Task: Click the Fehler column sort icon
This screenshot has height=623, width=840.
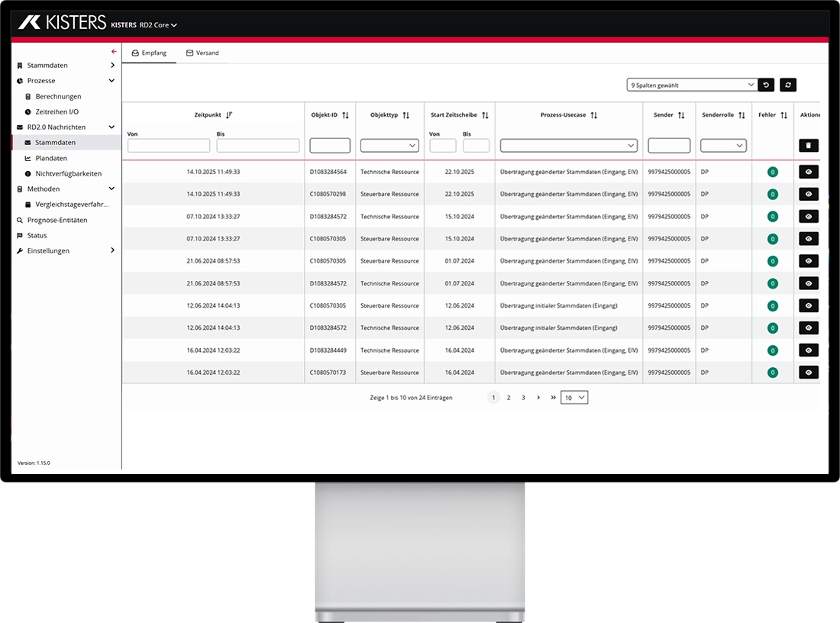Action: click(783, 115)
